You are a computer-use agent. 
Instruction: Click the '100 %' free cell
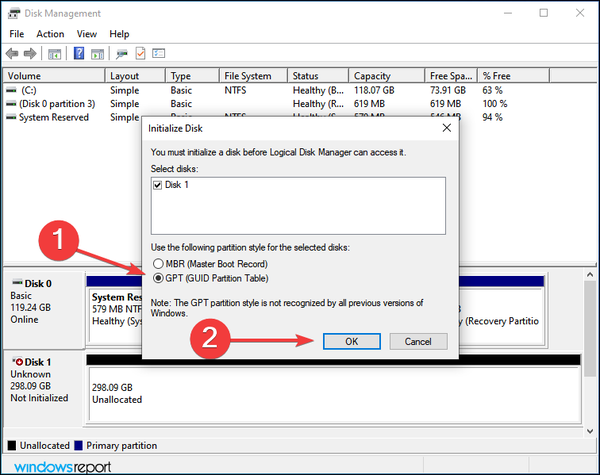point(494,104)
